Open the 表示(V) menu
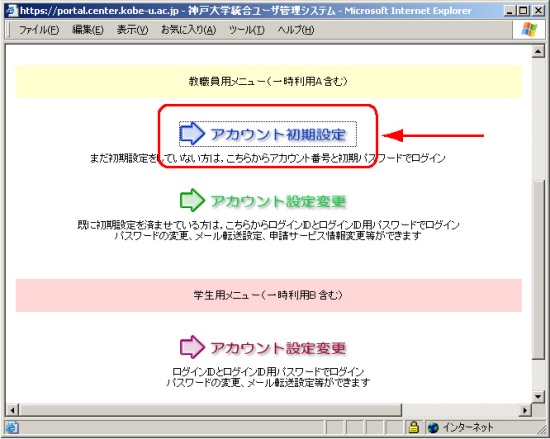The width and height of the screenshot is (550, 439). 132,30
